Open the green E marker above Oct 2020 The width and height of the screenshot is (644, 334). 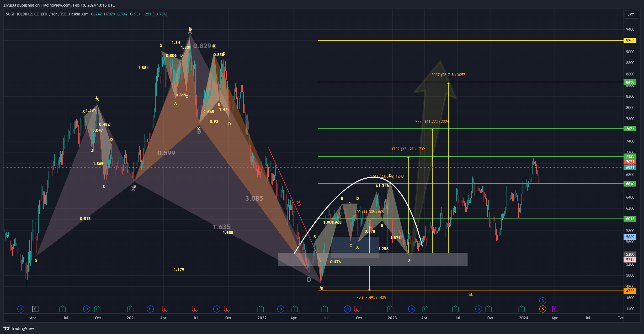(97, 309)
